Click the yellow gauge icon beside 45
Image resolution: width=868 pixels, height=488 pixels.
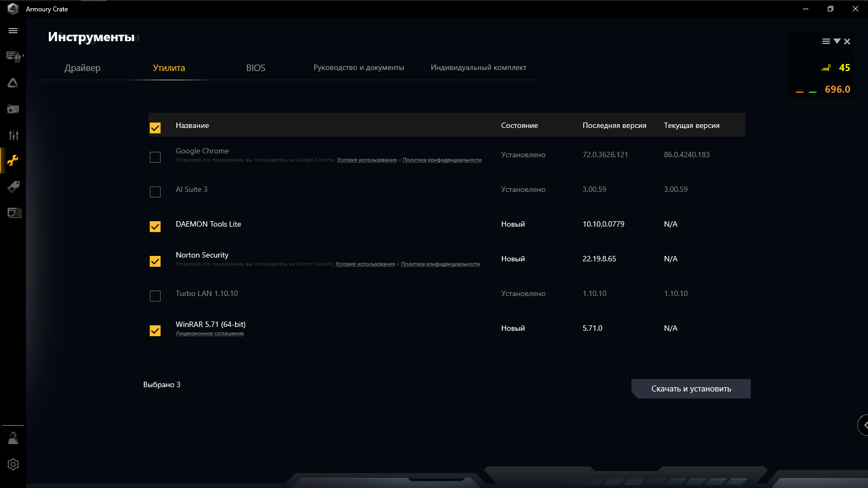[826, 68]
